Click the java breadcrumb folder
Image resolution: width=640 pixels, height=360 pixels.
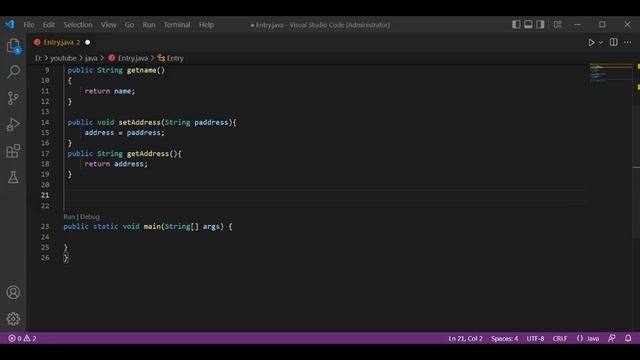[x=91, y=58]
